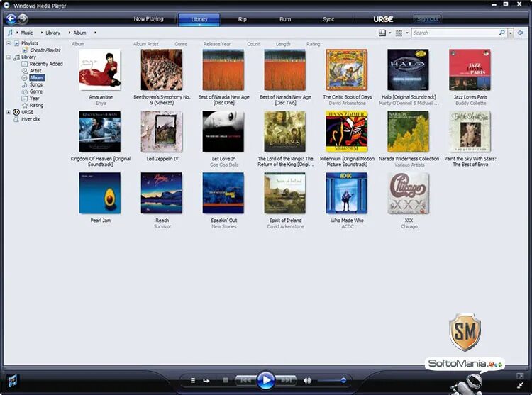
Task: Select the Who Made Who album cover
Action: coord(346,194)
